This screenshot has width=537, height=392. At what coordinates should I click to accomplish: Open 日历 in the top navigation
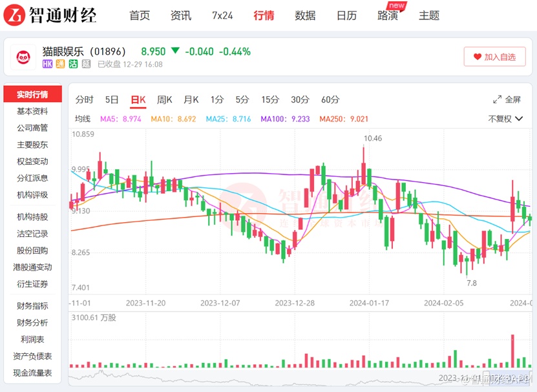[x=346, y=15]
